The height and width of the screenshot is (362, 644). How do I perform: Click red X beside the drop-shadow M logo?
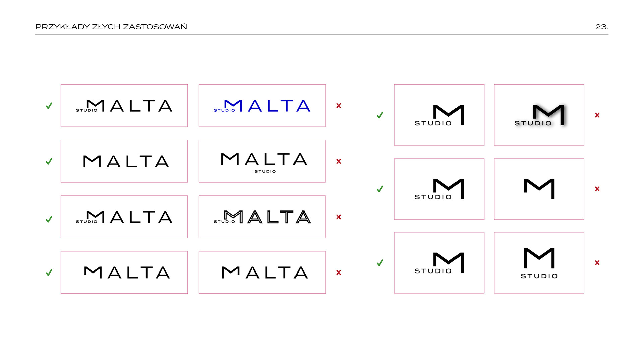pos(597,115)
